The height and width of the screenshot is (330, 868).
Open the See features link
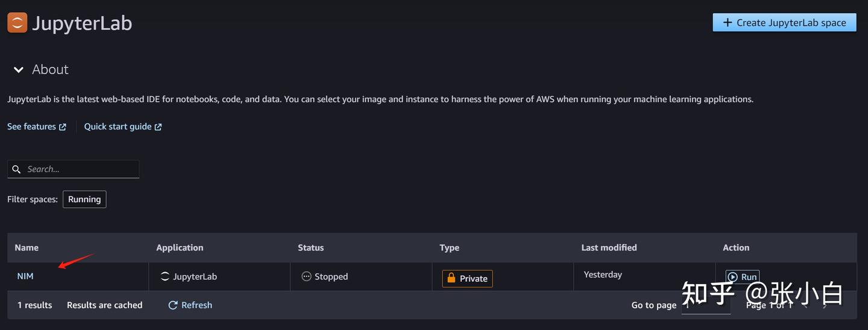pyautogui.click(x=31, y=126)
